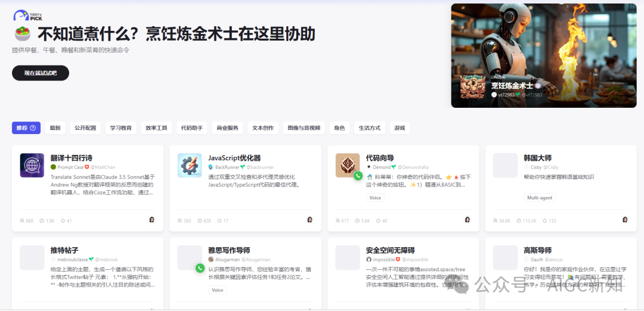Viewport: 644px width, 311px height.
Task: Click the star icon showing 40 on 代码向导
Action: (378, 220)
